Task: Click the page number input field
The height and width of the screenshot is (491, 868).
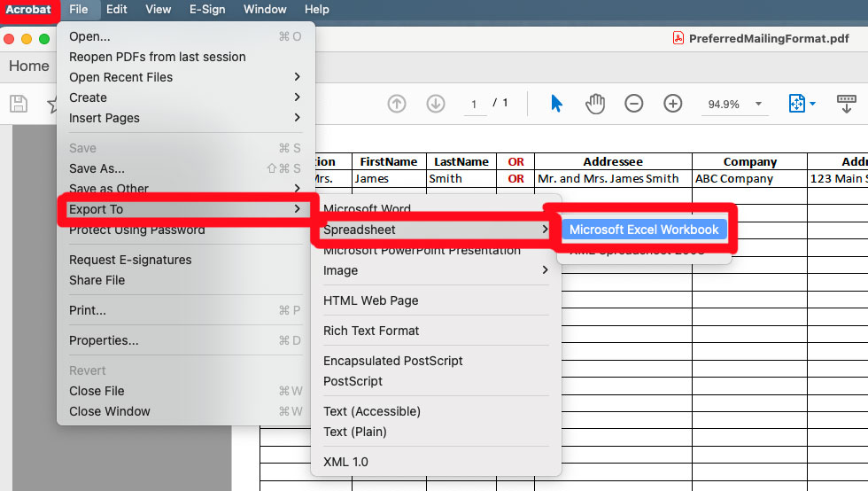Action: tap(474, 105)
